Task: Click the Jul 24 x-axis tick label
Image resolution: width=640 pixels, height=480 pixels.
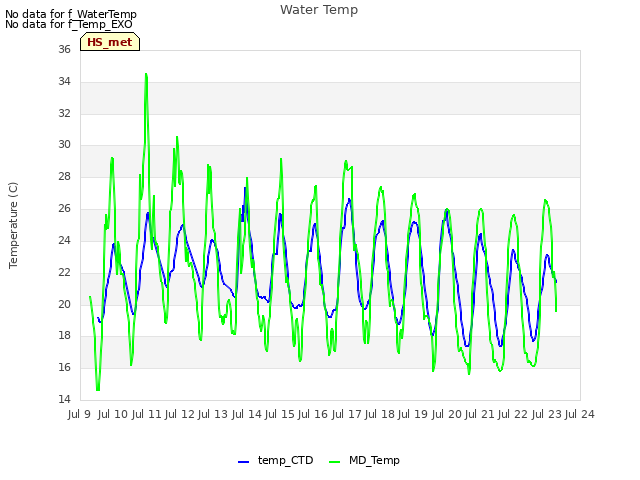Action: click(580, 414)
